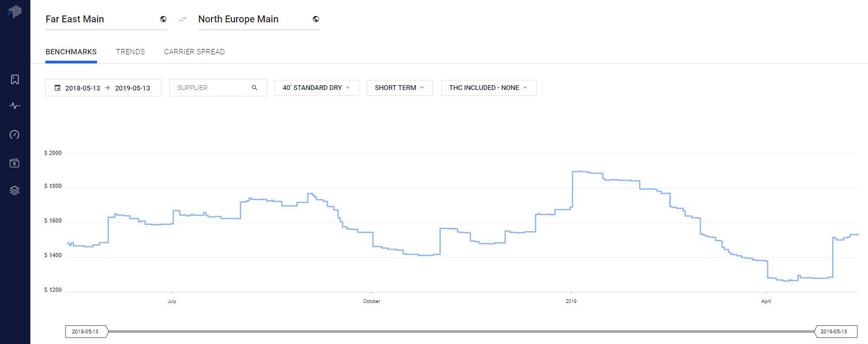
Task: Open the stacked layers icon in sidebar
Action: 15,191
